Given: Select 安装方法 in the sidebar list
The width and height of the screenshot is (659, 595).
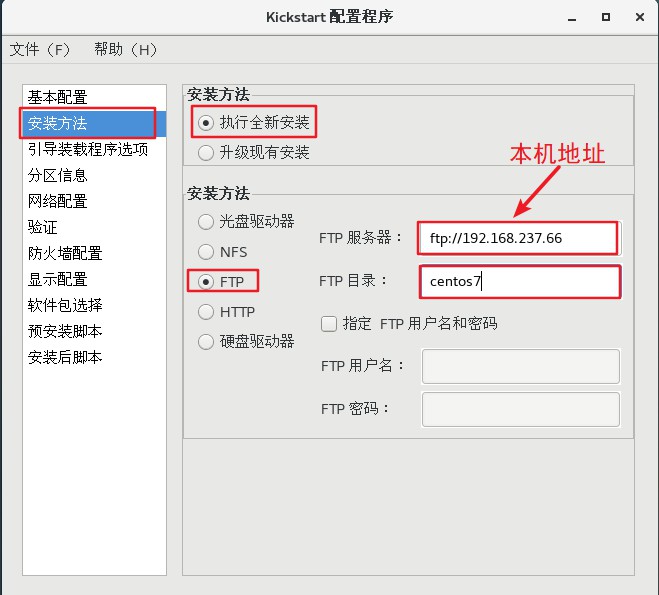Looking at the screenshot, I should pos(95,123).
